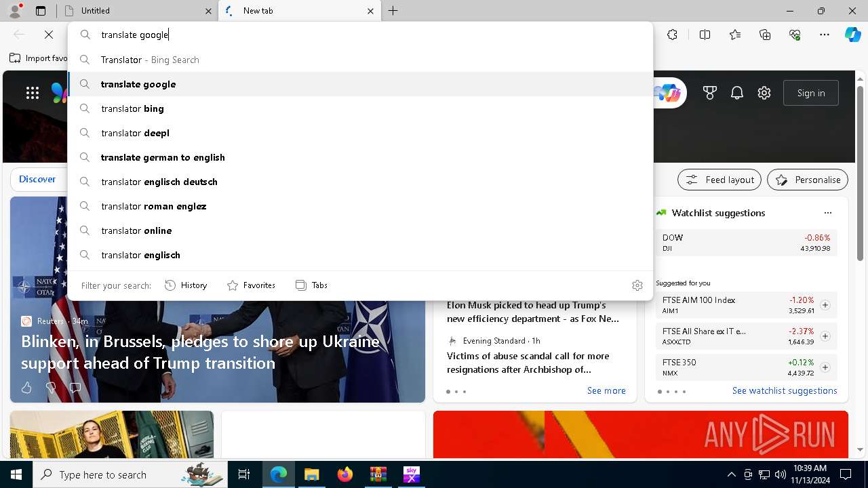Switch to the Untitled tab
Image resolution: width=868 pixels, height=488 pixels.
136,11
